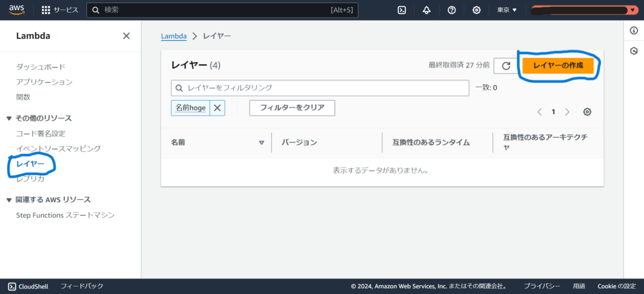Screen dimensions: 644x294
Task: Collapse the その他のリソース section
Action: 9,118
